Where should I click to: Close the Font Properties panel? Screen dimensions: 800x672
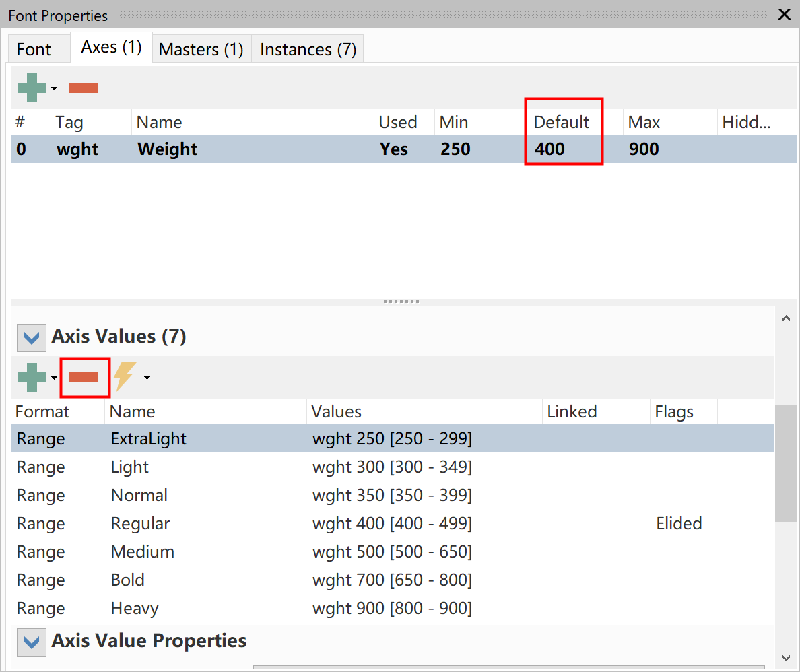click(785, 13)
